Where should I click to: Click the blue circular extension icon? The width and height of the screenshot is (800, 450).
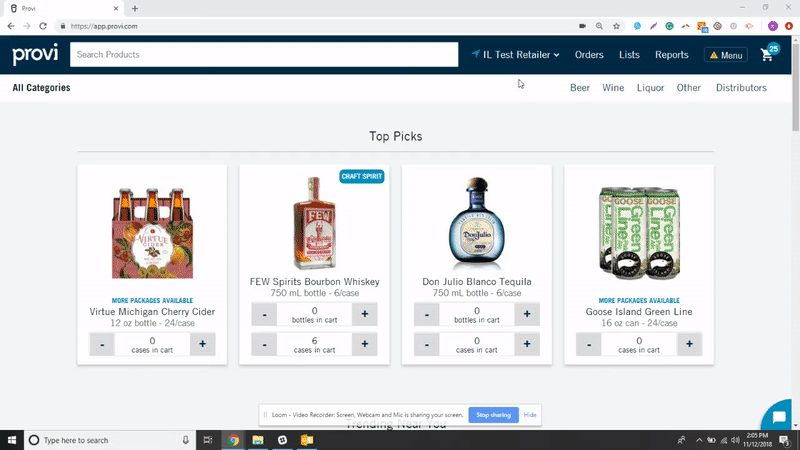pos(637,26)
